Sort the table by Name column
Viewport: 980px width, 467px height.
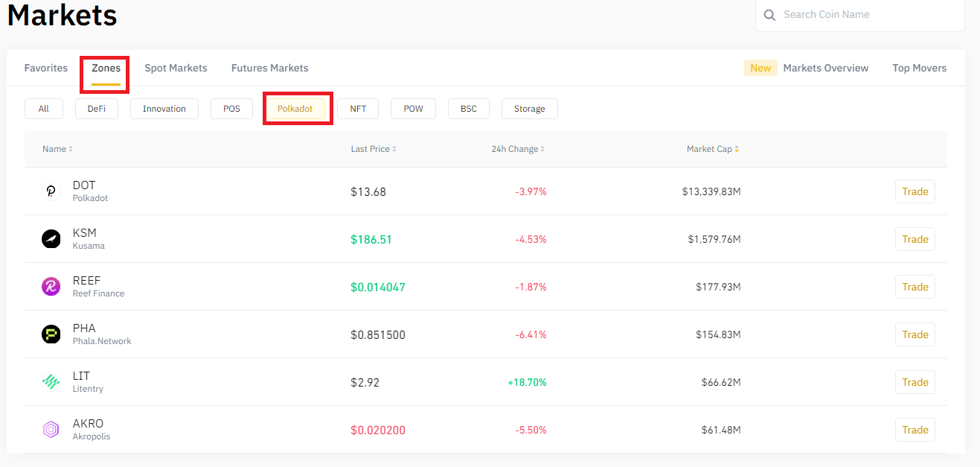(57, 149)
